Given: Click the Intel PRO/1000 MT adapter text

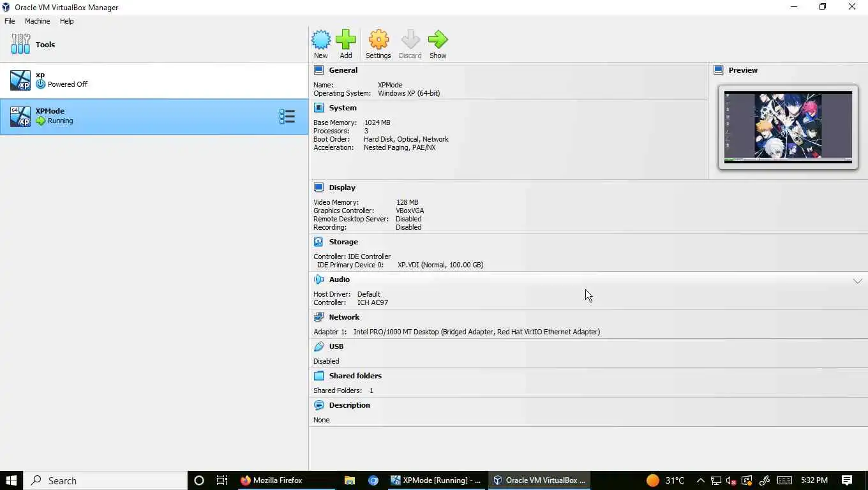Looking at the screenshot, I should point(477,332).
